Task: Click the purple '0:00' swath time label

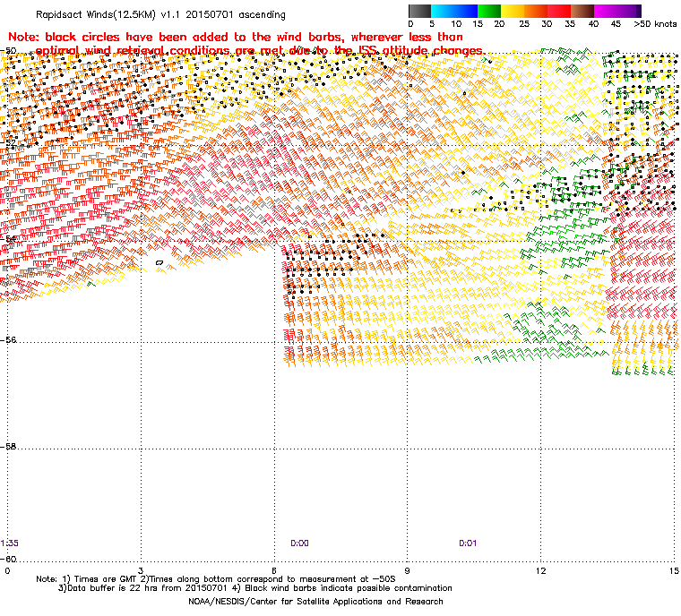Action: (299, 543)
